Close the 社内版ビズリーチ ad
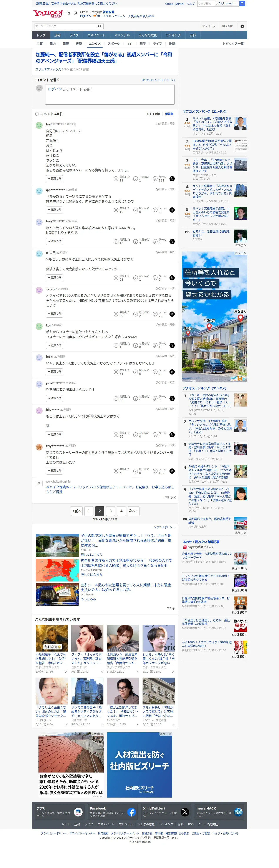 pos(170,734)
